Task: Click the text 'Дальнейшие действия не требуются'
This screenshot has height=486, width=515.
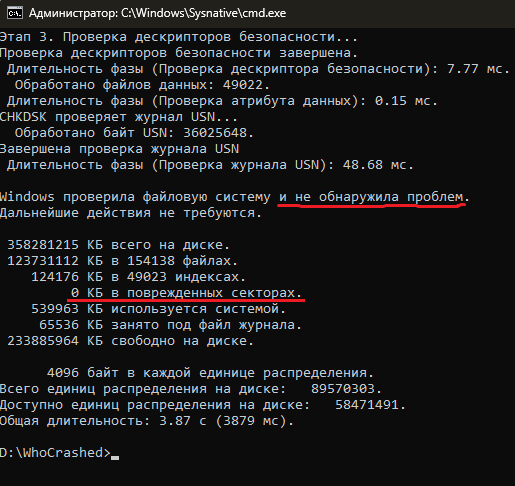Action: click(x=131, y=213)
